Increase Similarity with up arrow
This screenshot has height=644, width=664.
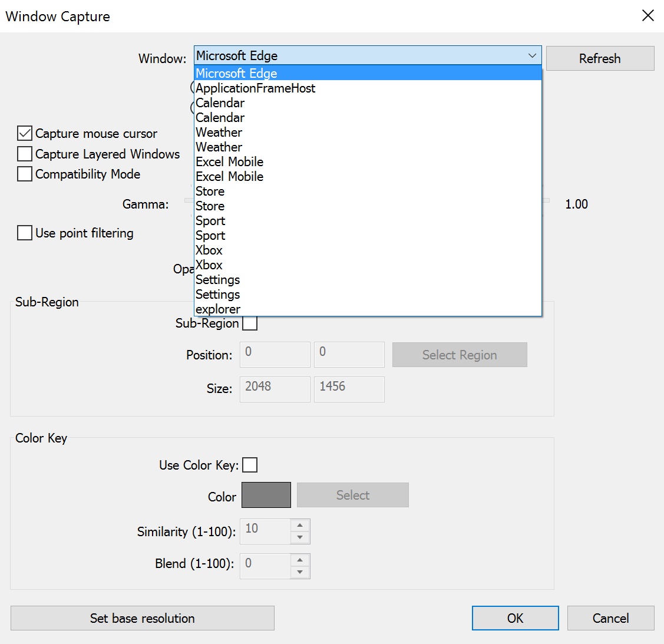[300, 526]
